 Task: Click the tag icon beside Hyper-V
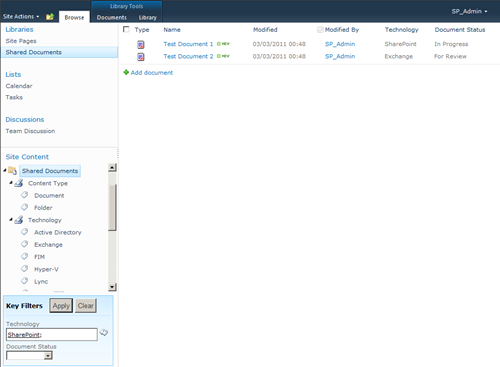(x=25, y=269)
